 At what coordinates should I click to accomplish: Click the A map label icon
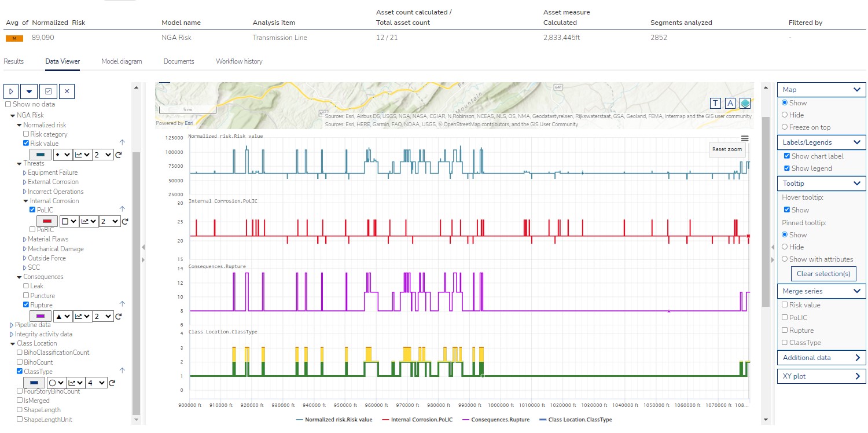coord(730,102)
